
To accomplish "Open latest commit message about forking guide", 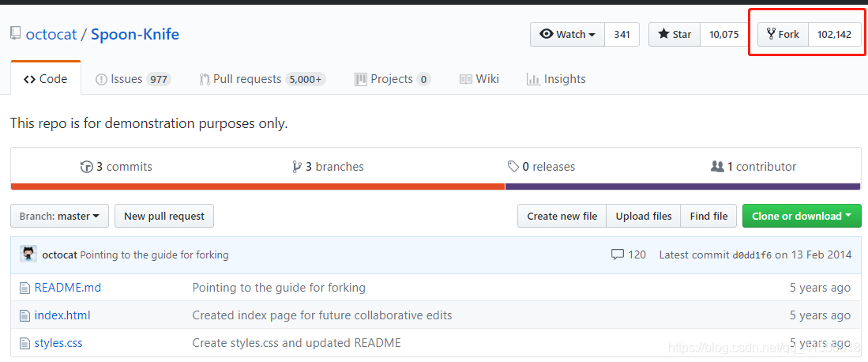I will [x=155, y=255].
